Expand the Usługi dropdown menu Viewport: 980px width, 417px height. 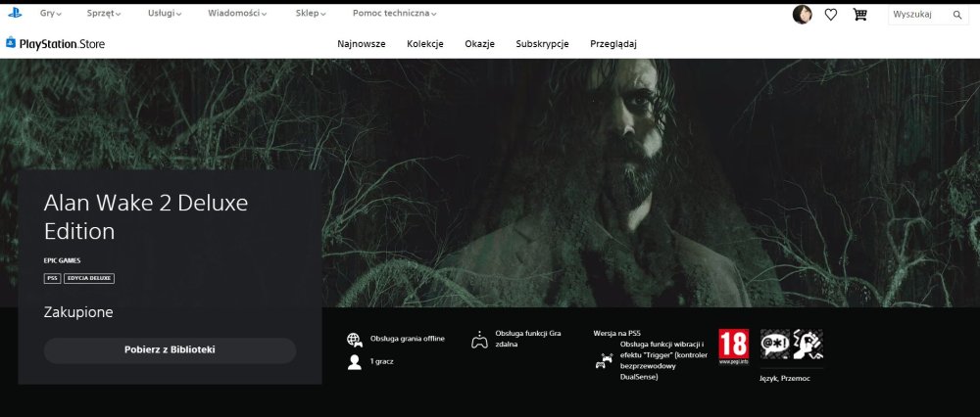pos(165,13)
